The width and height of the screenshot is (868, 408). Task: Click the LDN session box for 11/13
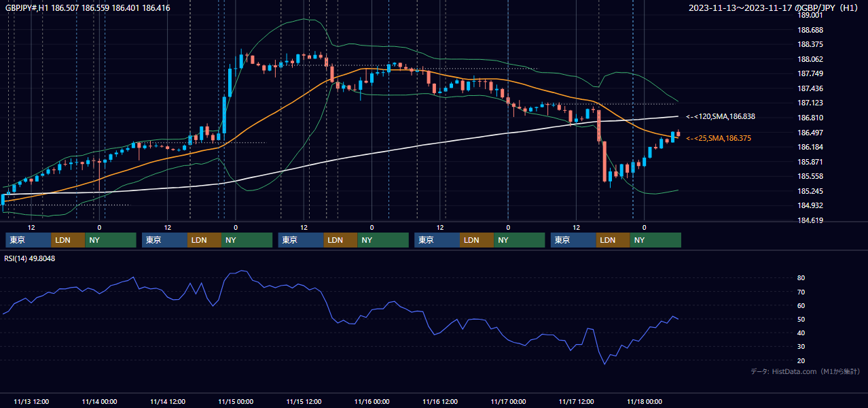coord(69,240)
